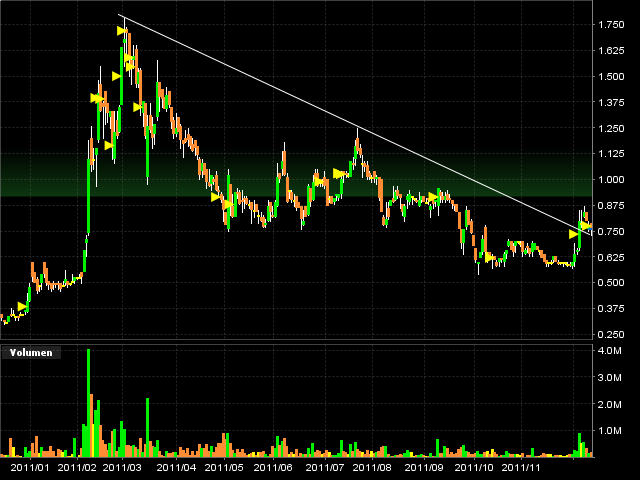The image size is (640, 480).
Task: Click the 2011/11 date axis label
Action: coord(521,466)
